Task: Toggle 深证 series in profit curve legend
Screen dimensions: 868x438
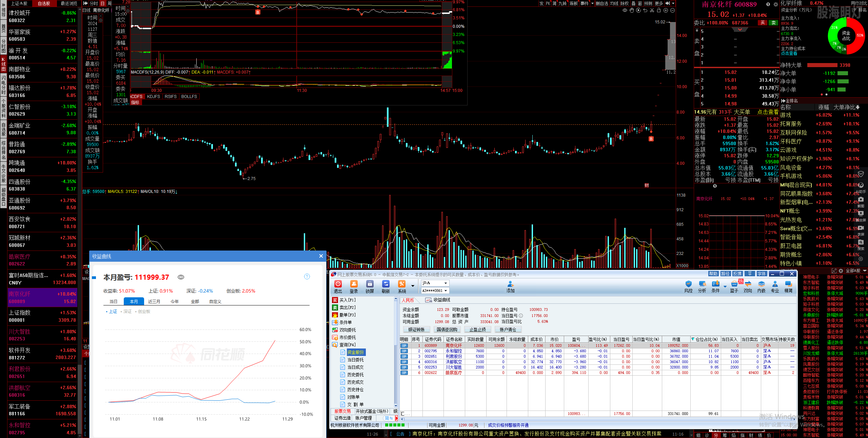Action: coord(126,312)
